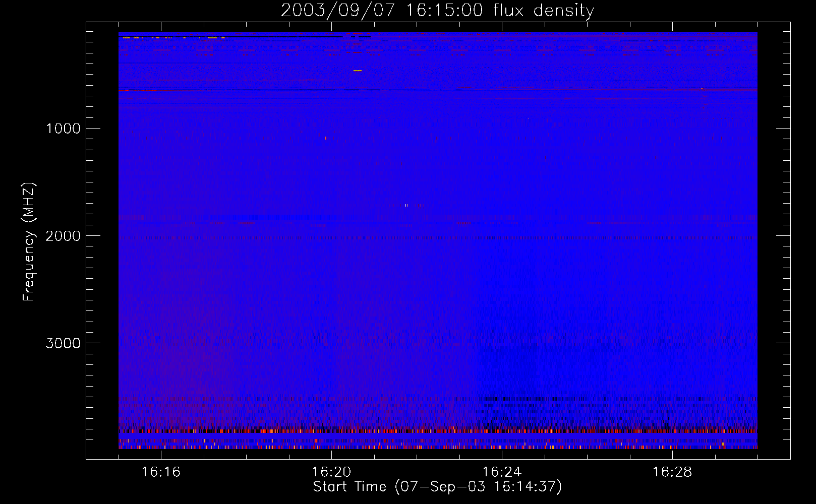The width and height of the screenshot is (816, 504).
Task: Select the 'Start Time (07-Sep-03 16:14:37)' axis label
Action: (437, 487)
